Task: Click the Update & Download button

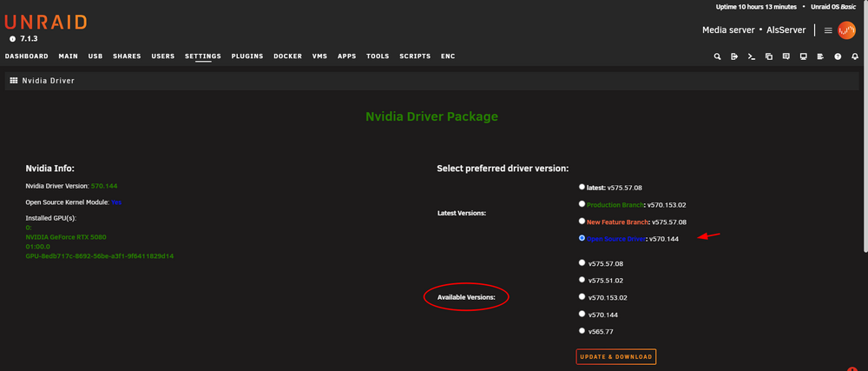Action: pos(616,356)
